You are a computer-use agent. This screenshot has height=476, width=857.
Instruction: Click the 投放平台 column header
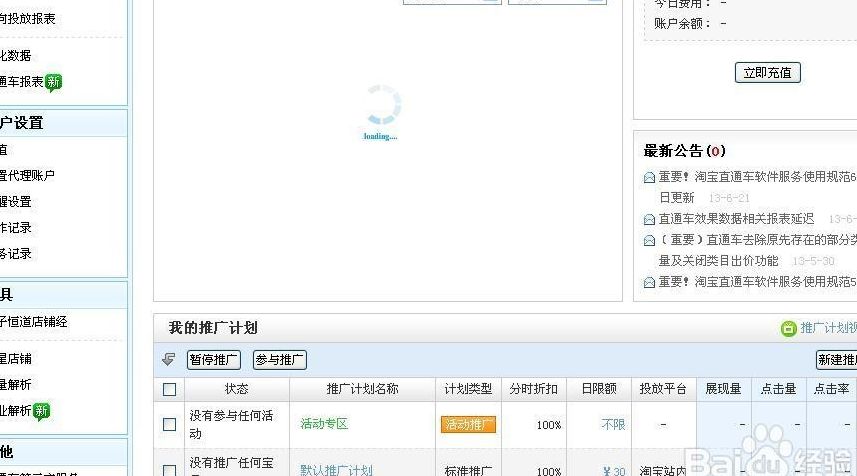point(663,389)
